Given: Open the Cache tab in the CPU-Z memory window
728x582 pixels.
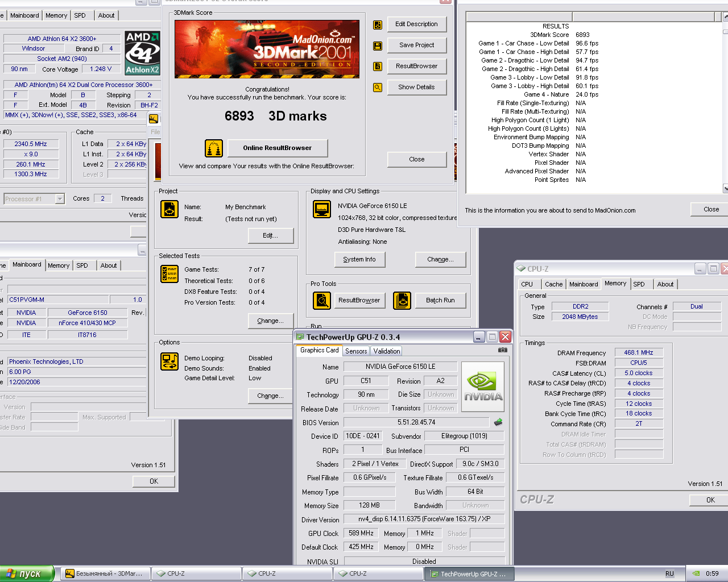Looking at the screenshot, I should (553, 284).
